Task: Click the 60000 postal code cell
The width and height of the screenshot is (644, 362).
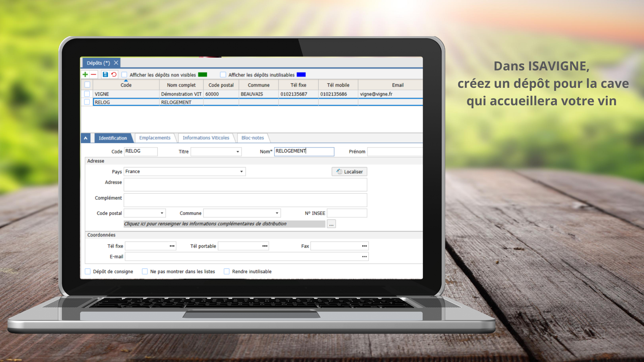Action: point(221,94)
